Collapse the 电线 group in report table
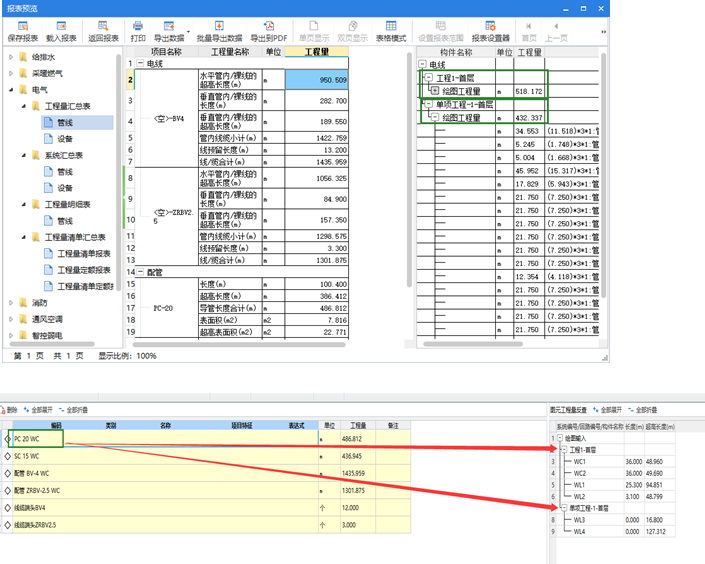Viewport: 705px width, 564px height. [x=141, y=64]
